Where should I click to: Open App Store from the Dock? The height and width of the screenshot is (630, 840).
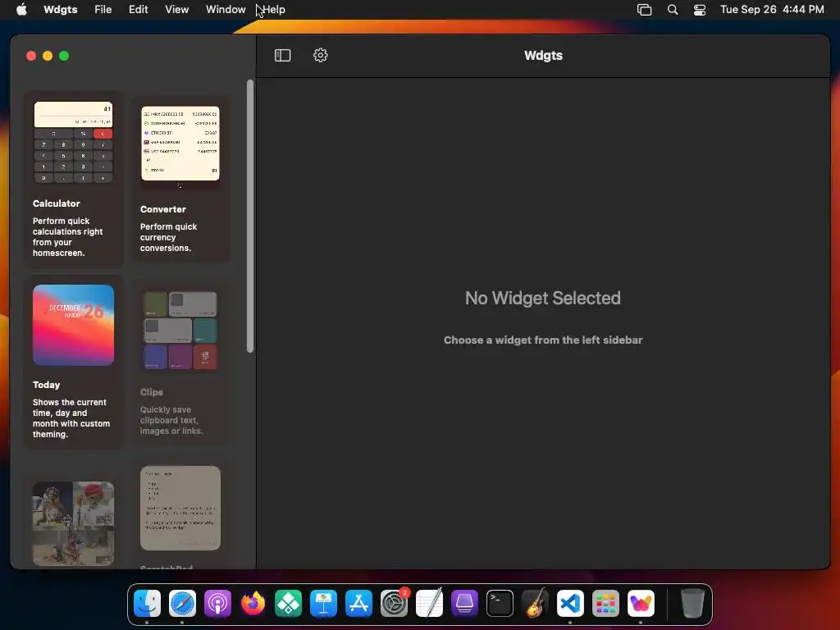click(358, 603)
